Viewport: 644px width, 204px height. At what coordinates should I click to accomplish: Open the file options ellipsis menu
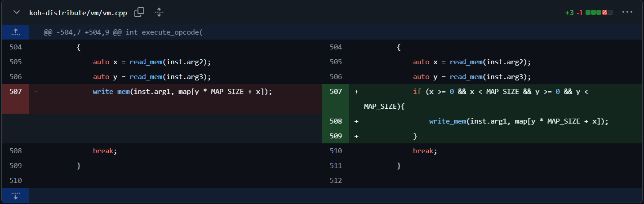[627, 12]
